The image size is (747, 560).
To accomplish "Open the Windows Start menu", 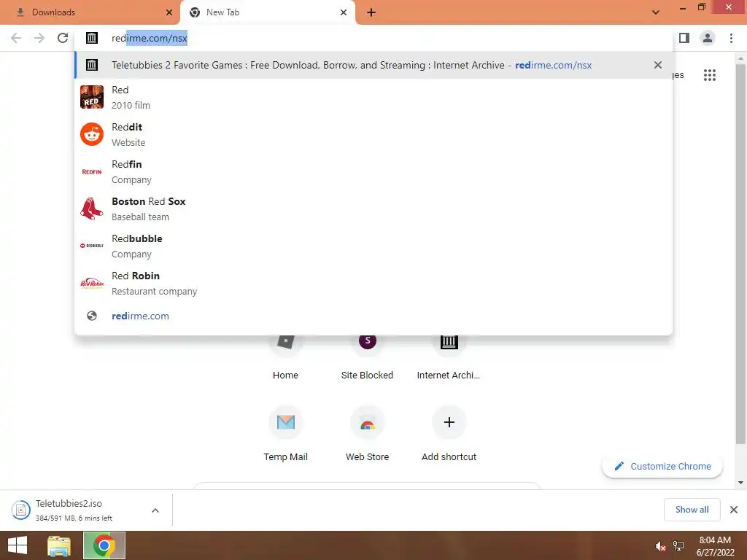I will 18,545.
